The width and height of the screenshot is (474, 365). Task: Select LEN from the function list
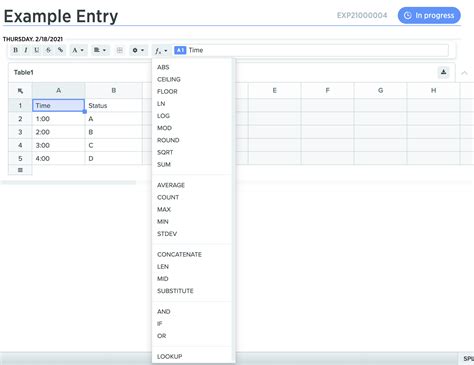[163, 267]
